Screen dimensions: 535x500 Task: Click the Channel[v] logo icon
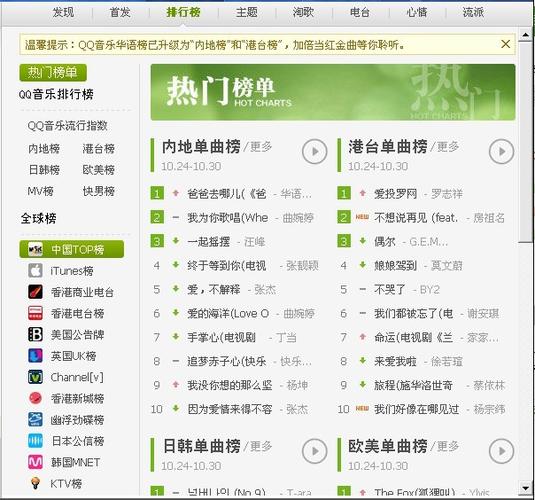(35, 377)
